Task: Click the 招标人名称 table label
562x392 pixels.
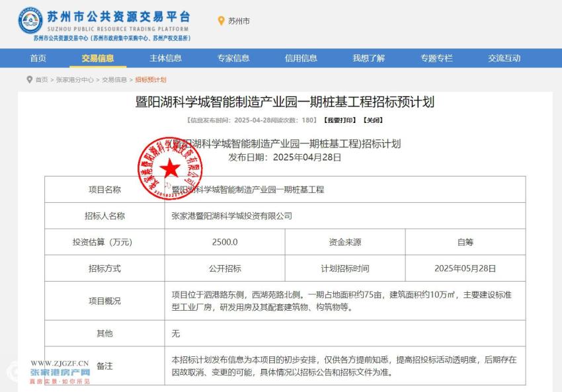Action: pyautogui.click(x=104, y=216)
